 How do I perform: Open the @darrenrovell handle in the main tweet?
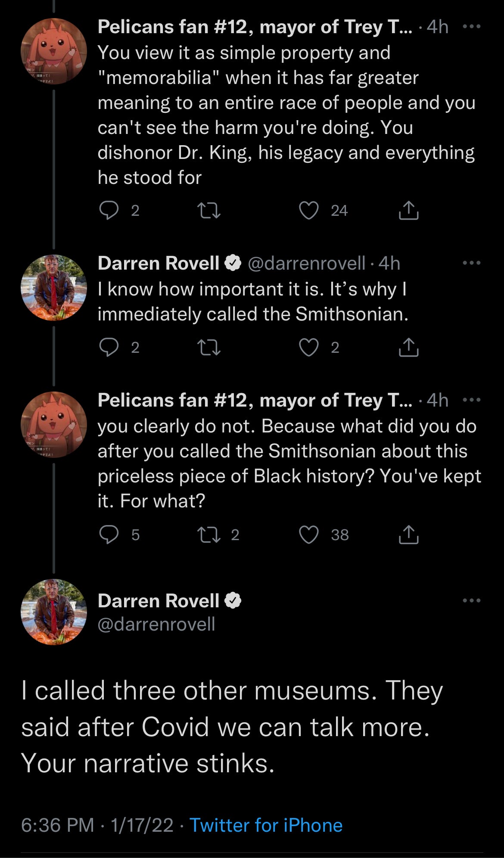[156, 624]
